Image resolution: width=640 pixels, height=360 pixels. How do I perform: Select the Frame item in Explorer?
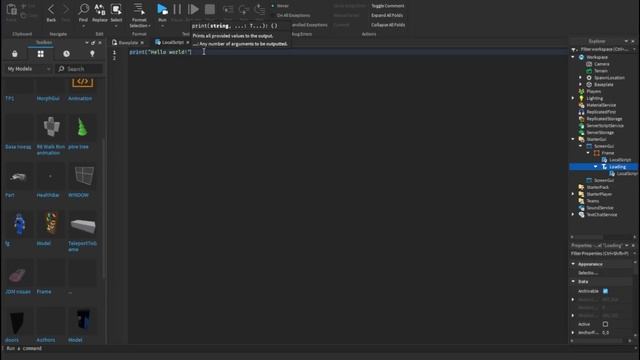click(x=607, y=153)
